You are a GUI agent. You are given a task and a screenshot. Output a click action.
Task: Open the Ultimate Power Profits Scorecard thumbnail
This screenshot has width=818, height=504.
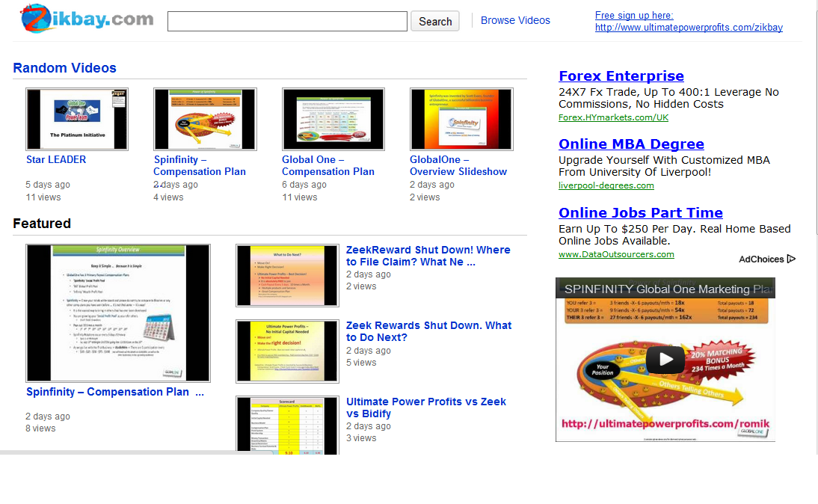(x=287, y=425)
